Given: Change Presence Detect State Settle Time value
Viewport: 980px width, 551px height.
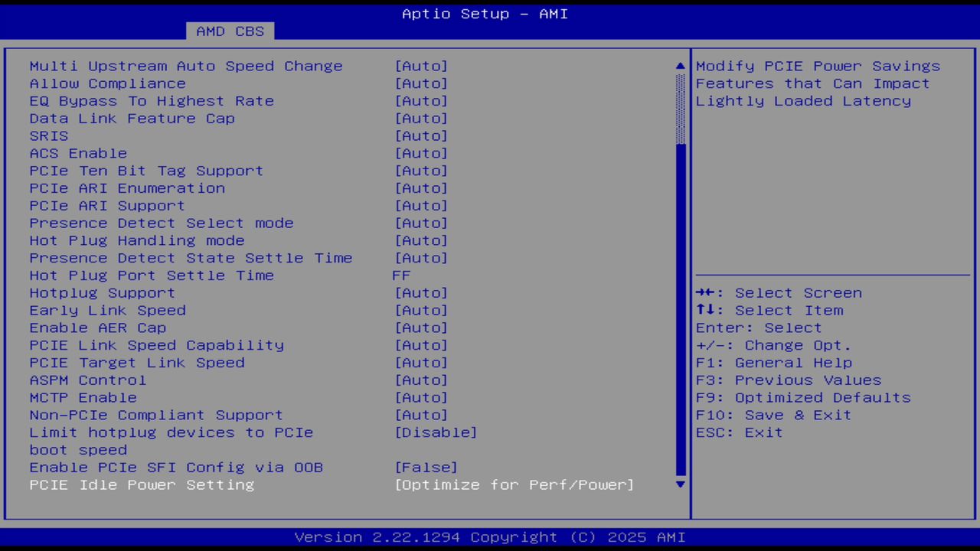Looking at the screenshot, I should pyautogui.click(x=421, y=258).
